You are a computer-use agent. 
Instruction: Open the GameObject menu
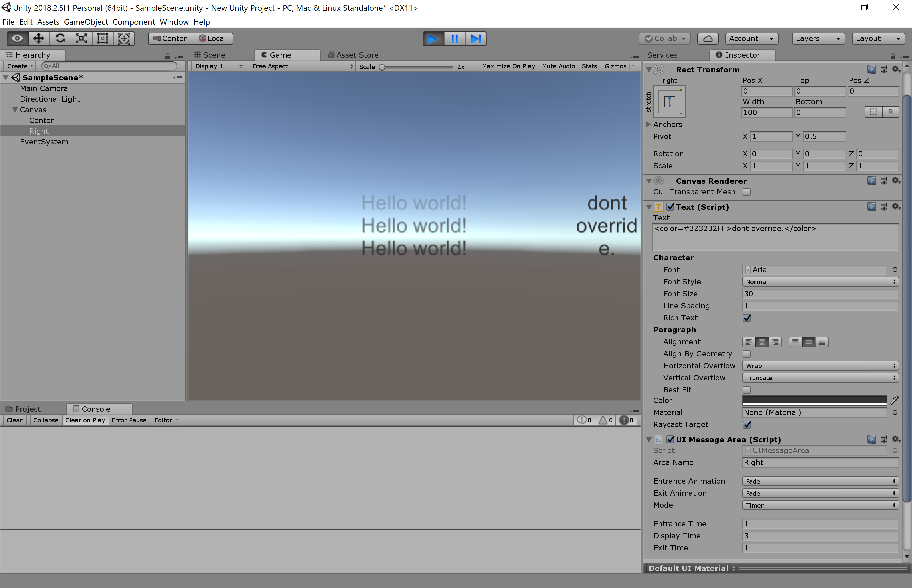click(86, 22)
